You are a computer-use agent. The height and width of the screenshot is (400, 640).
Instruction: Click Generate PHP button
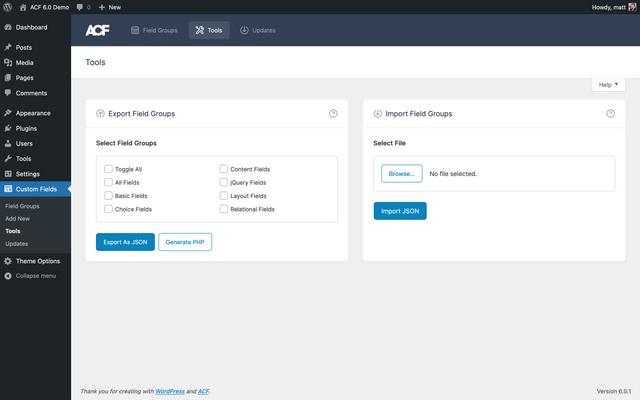185,242
